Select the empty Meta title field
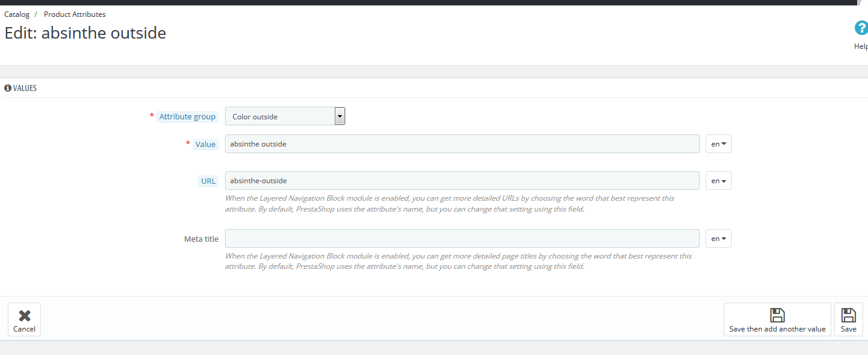This screenshot has width=868, height=355. (461, 239)
